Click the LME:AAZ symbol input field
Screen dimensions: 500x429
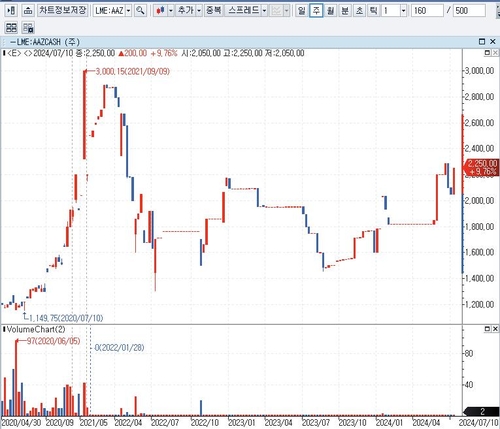109,11
